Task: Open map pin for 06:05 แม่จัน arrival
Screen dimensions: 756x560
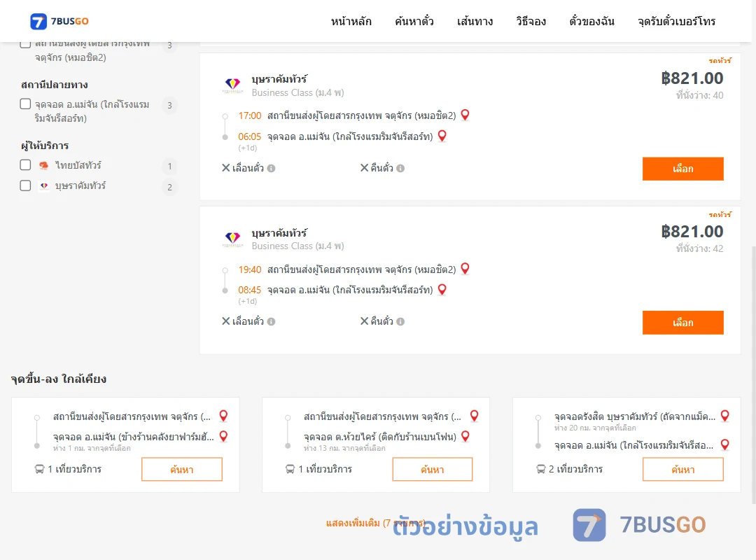Action: click(442, 136)
